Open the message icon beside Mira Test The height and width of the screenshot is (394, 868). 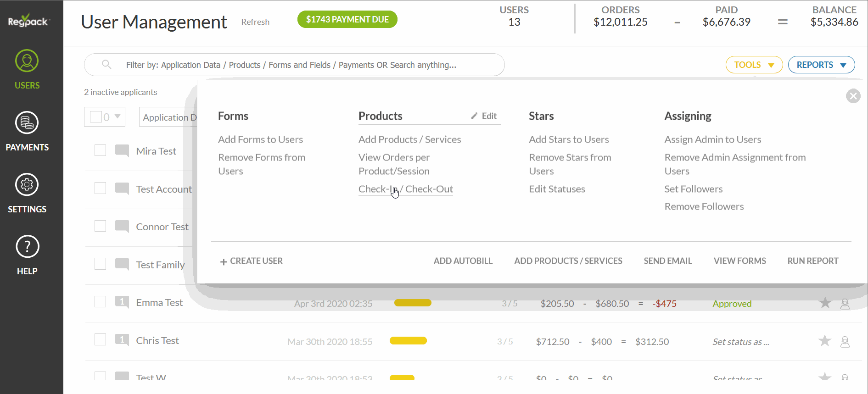click(x=122, y=150)
